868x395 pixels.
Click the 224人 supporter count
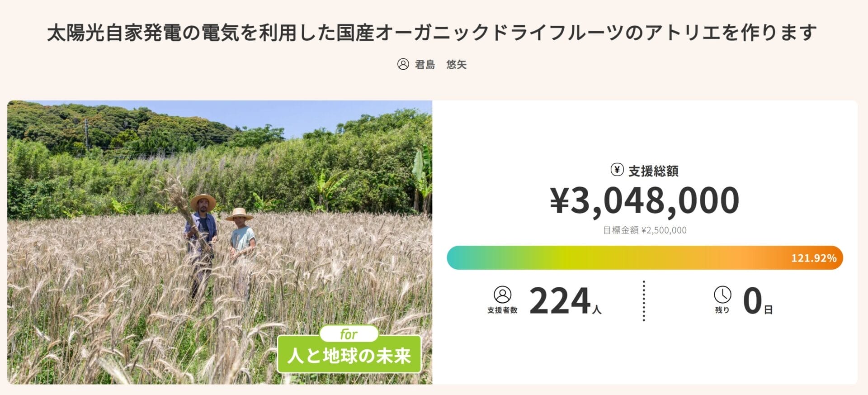tap(565, 301)
